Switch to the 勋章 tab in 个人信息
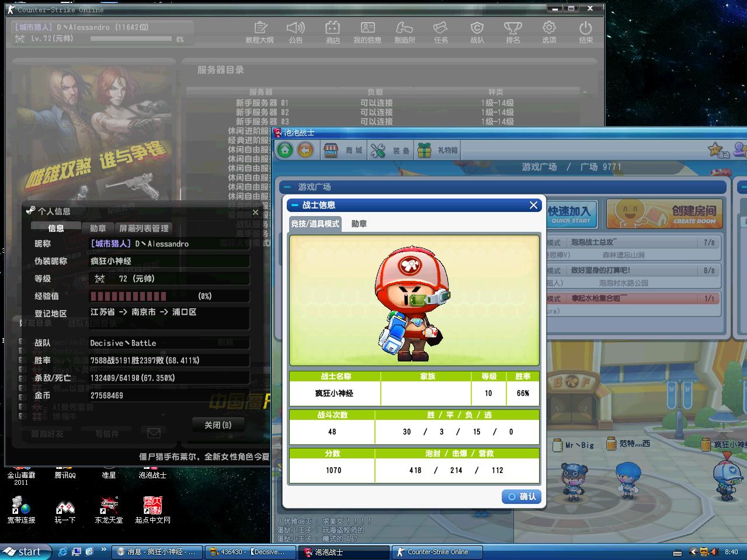This screenshot has height=560, width=747. [98, 228]
